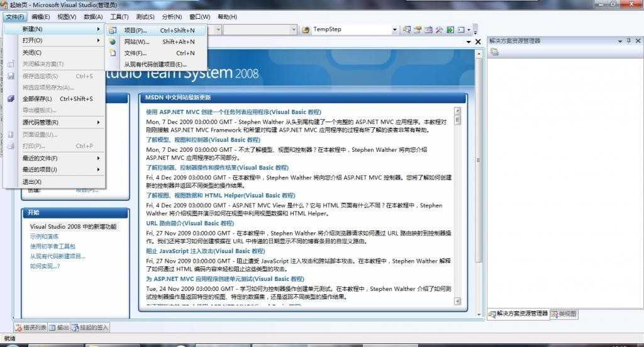Click the MSDN news list scroll-down arrow

(458, 302)
